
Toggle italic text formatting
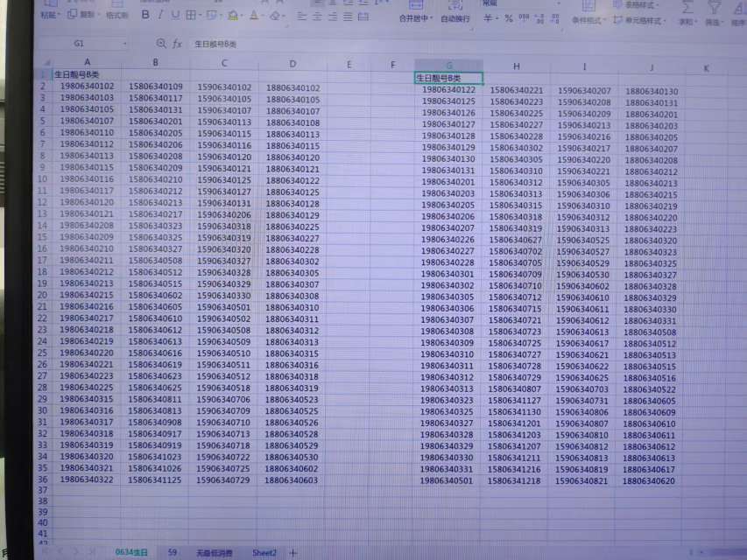pos(160,15)
